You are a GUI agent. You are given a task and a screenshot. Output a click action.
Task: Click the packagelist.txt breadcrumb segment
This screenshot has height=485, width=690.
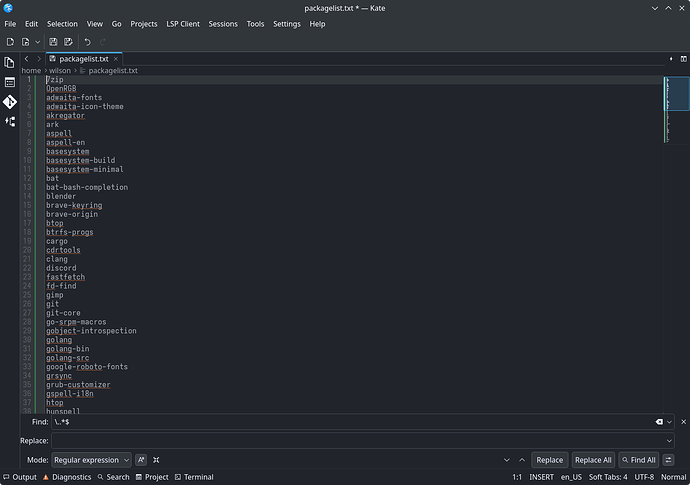point(113,70)
